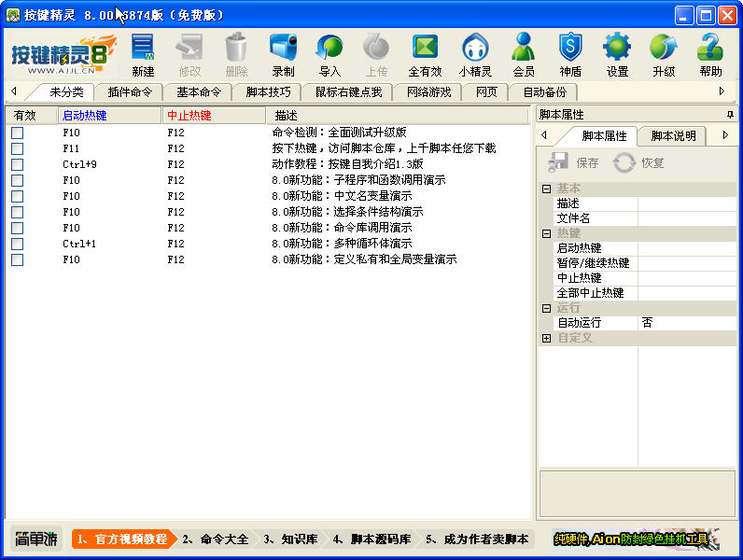This screenshot has height=560, width=743.
Task: Open the 网页 tab
Action: pos(486,91)
